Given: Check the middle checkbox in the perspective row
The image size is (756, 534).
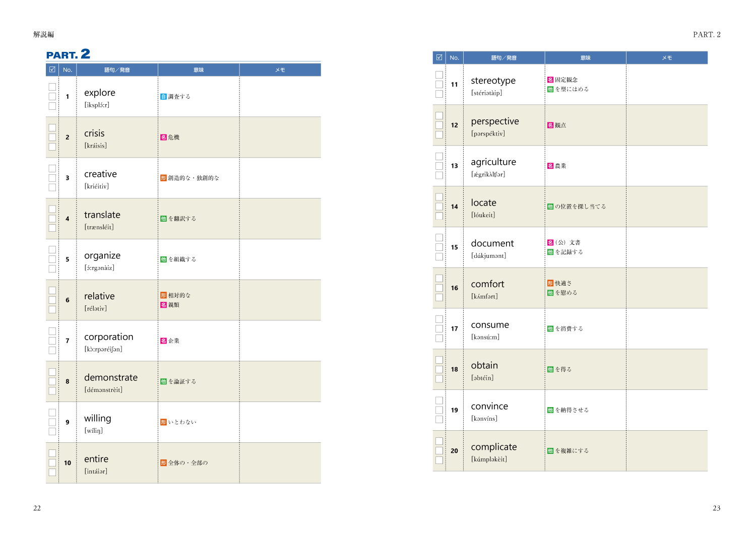Looking at the screenshot, I should click(x=439, y=125).
